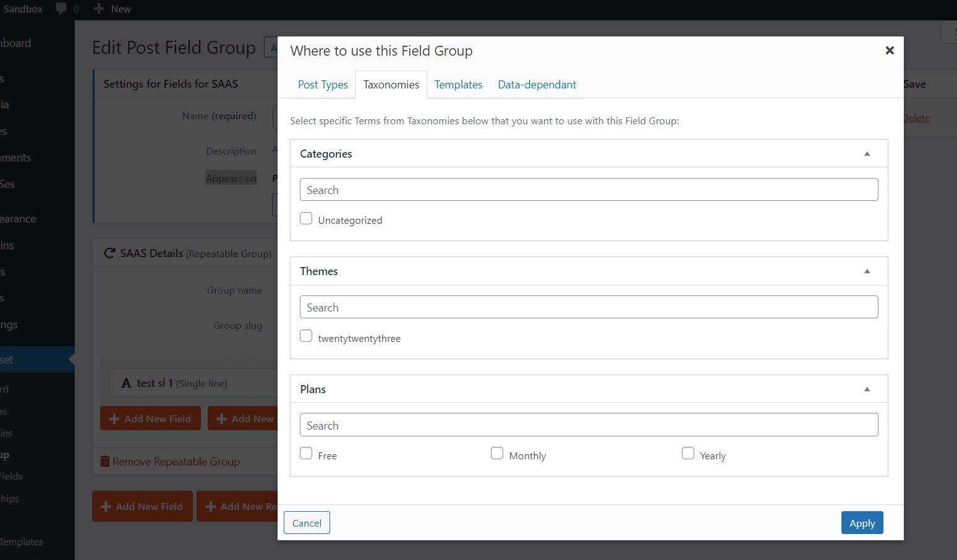Open the Data-dependant tab
This screenshot has width=957, height=560.
537,85
